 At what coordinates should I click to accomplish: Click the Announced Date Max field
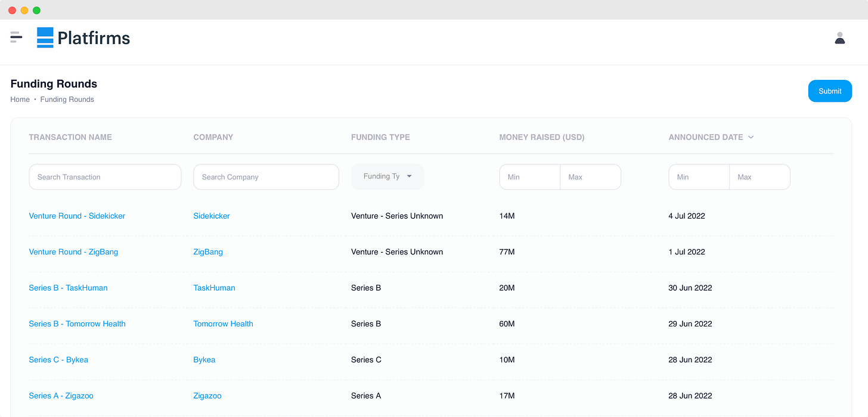tap(760, 177)
